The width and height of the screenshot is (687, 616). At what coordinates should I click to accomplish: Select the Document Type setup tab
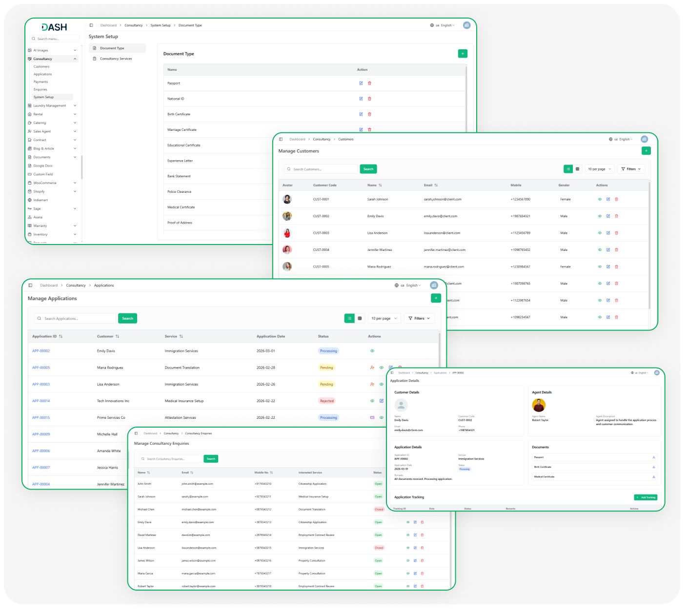click(x=117, y=48)
